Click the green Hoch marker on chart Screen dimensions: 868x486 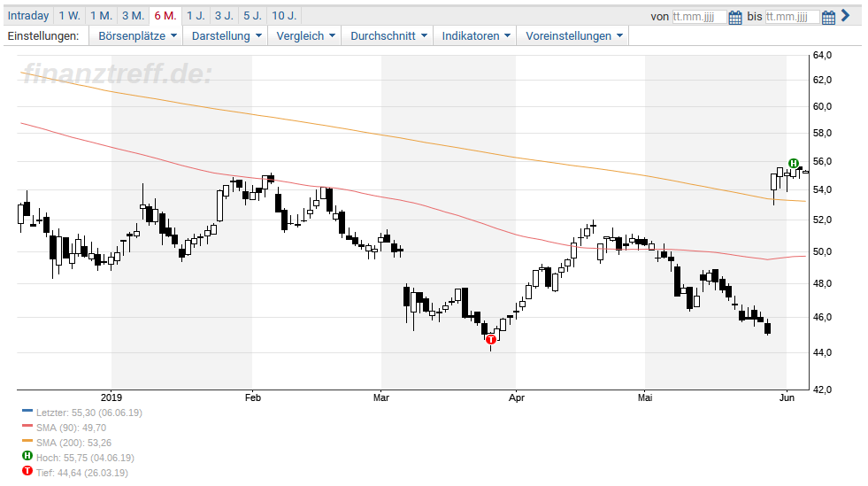point(794,163)
